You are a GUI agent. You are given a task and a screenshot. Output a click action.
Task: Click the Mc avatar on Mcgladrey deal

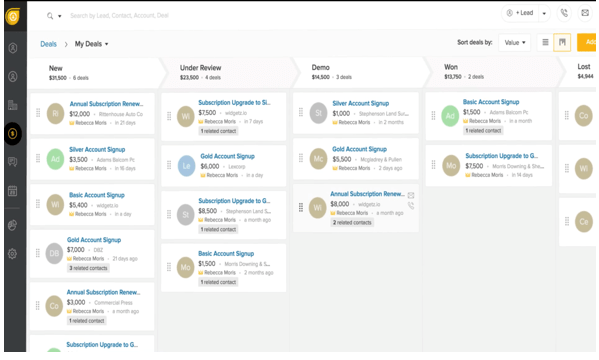click(x=318, y=159)
